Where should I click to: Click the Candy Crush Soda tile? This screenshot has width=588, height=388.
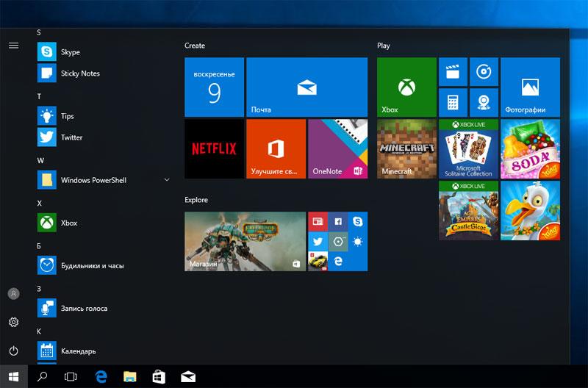(x=530, y=149)
